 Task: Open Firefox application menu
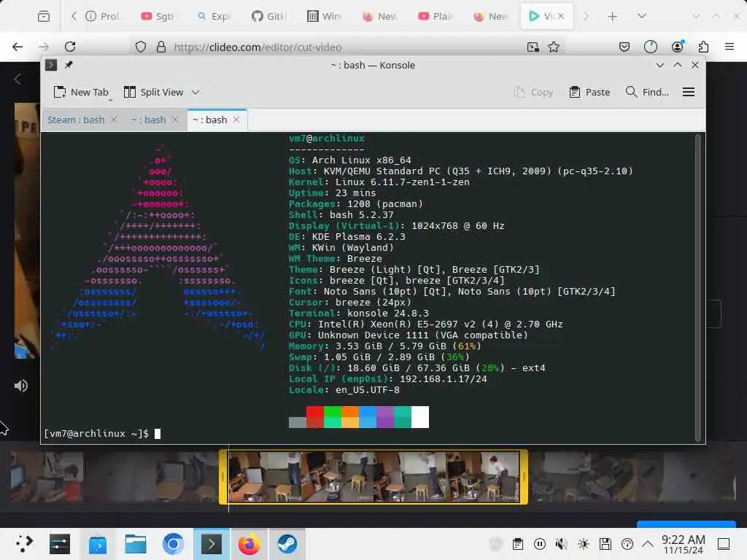pos(729,47)
